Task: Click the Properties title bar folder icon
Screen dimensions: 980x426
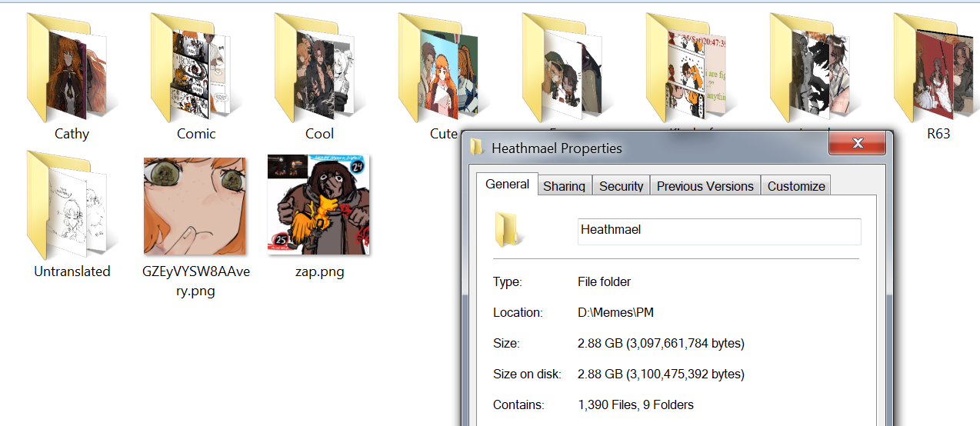Action: tap(477, 147)
